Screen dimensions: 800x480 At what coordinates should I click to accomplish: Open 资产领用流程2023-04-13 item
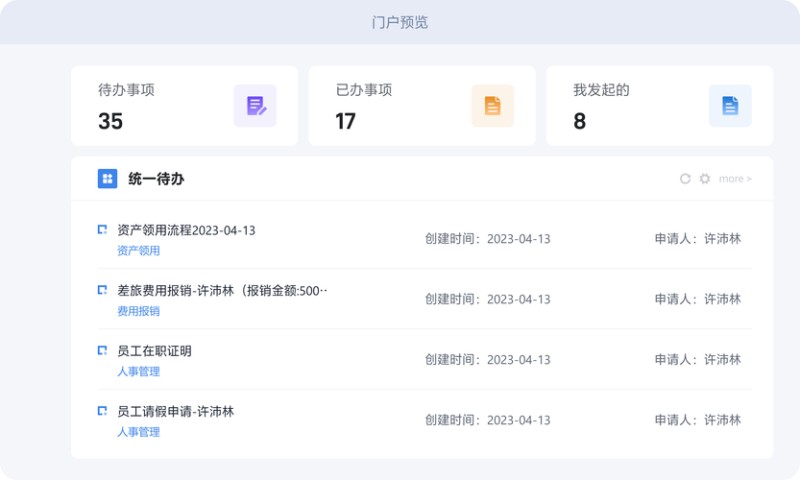186,231
